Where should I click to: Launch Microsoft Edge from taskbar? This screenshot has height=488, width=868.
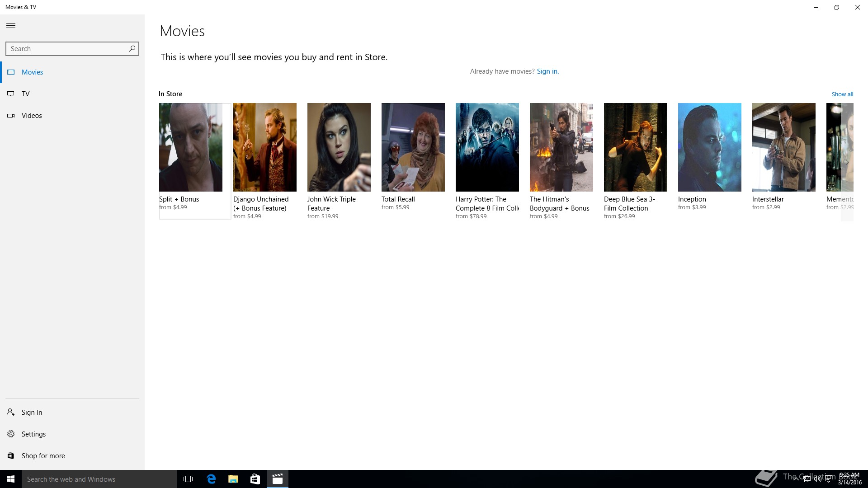point(211,479)
